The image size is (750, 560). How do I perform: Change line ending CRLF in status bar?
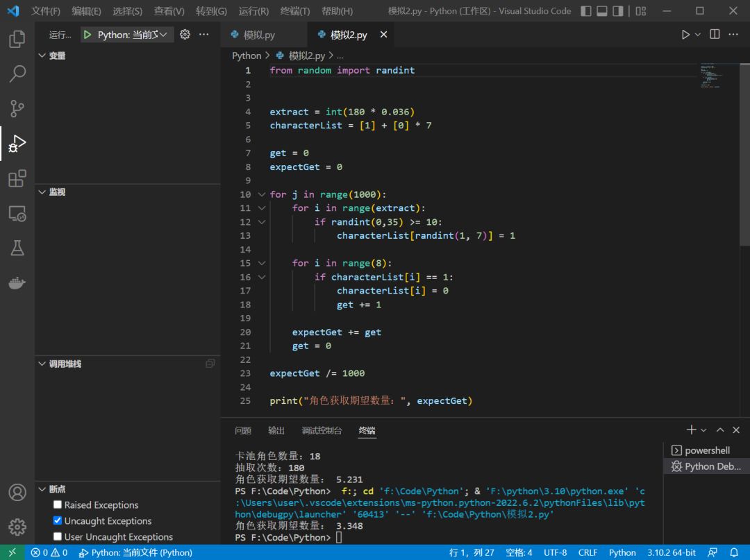[x=587, y=552]
